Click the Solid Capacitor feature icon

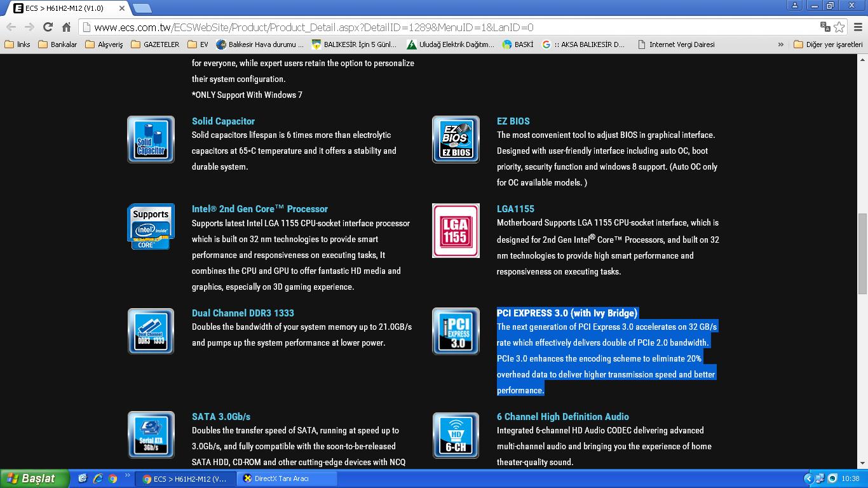(151, 139)
